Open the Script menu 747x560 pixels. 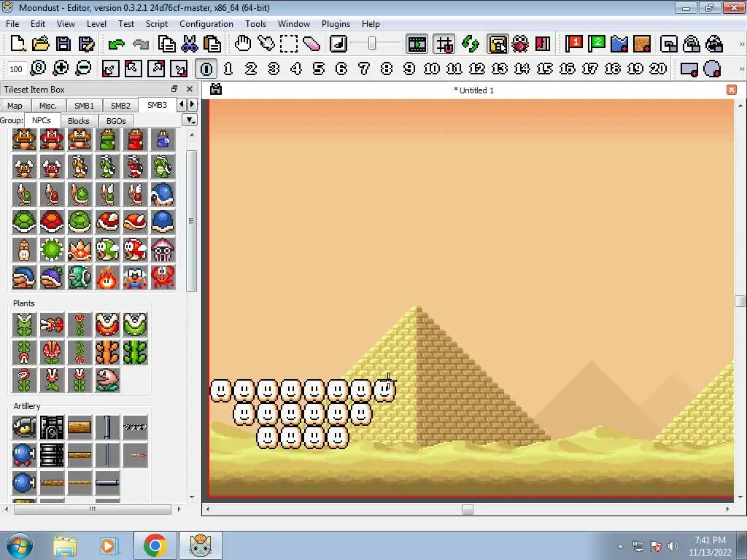156,24
